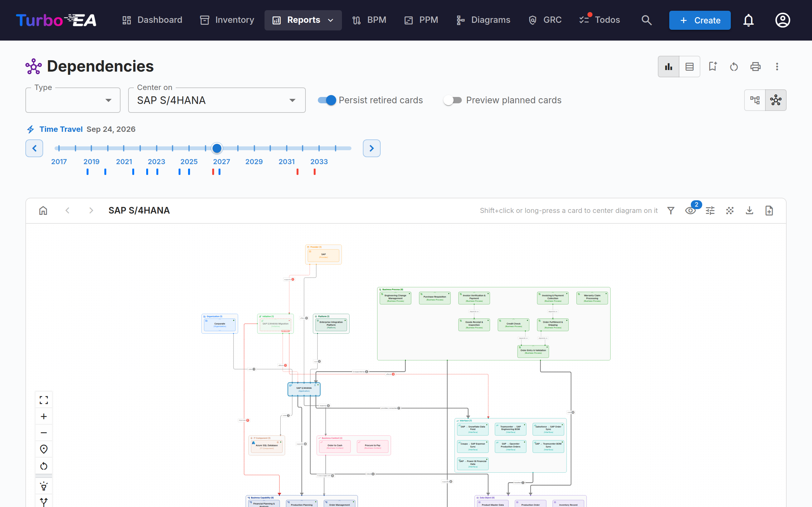Expand the Center on SAP S/4HANA dropdown
Screen dimensions: 812x507
click(217, 100)
